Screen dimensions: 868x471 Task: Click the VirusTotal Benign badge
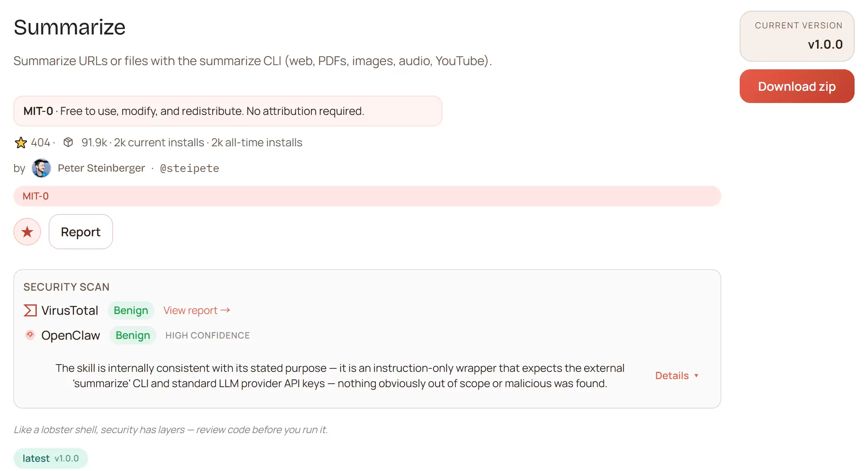(x=131, y=310)
